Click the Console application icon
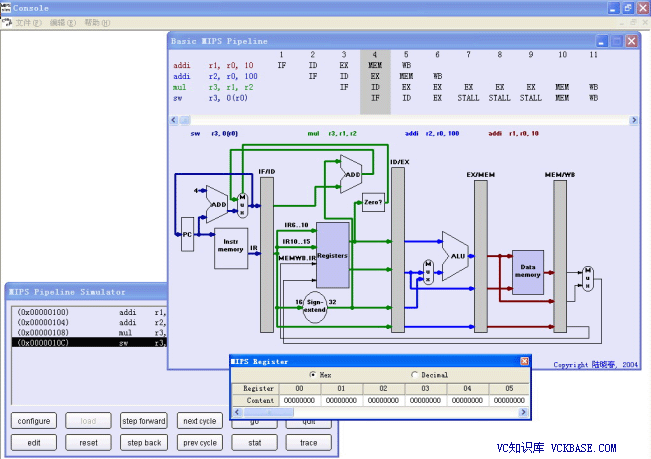The width and height of the screenshot is (651, 459). (x=5, y=8)
